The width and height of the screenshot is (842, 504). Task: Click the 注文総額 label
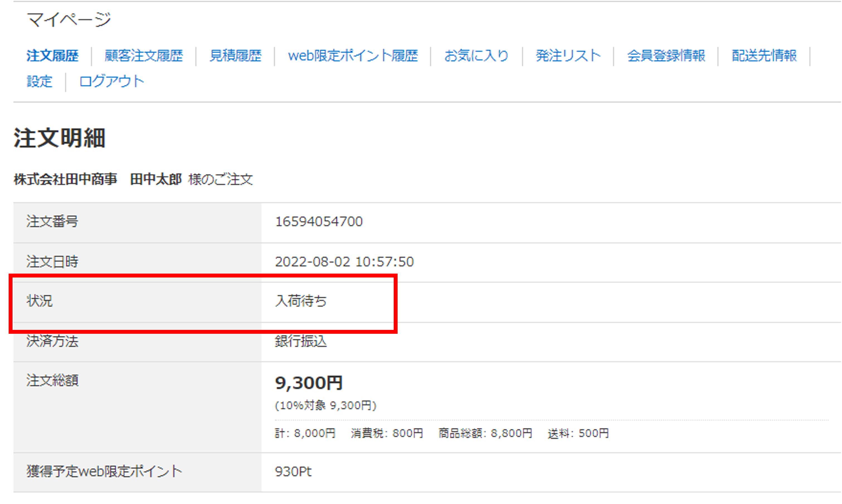tap(53, 380)
